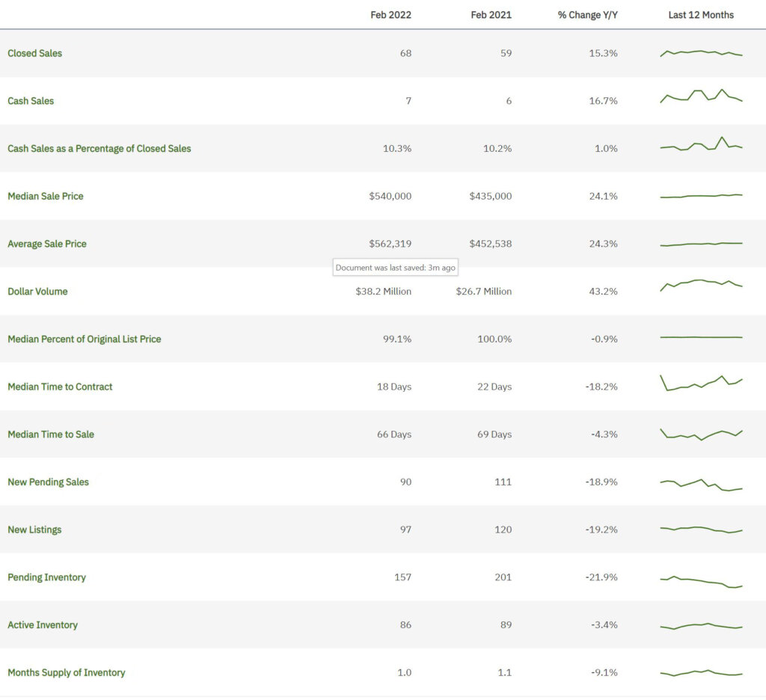Viewport: 766px width, 700px height.
Task: Select the Months Supply of Inventory label
Action: click(66, 672)
